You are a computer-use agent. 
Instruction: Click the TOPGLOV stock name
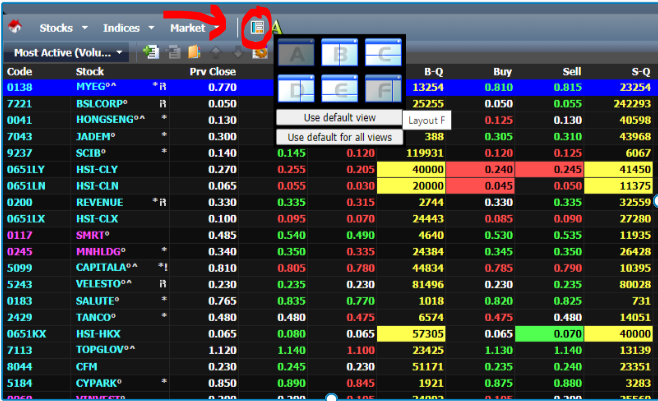coord(101,350)
